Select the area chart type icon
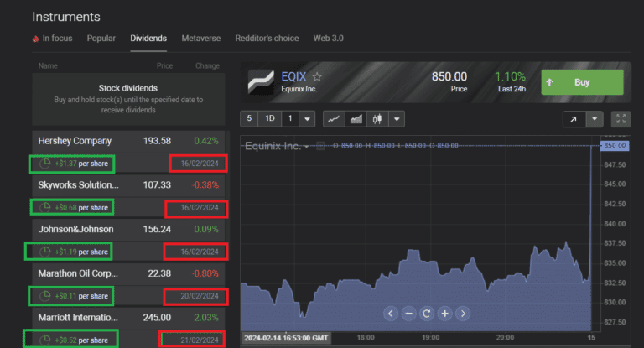The width and height of the screenshot is (644, 348). (x=355, y=119)
